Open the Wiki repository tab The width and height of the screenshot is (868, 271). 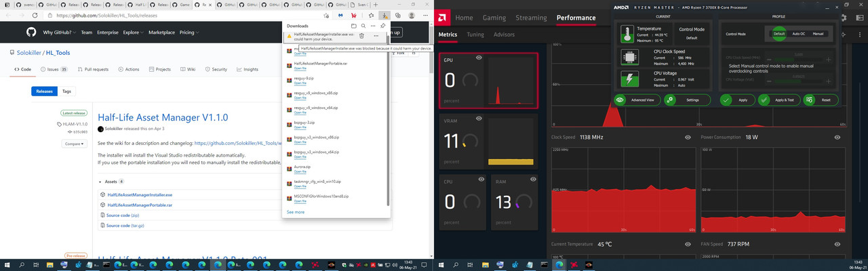[188, 69]
